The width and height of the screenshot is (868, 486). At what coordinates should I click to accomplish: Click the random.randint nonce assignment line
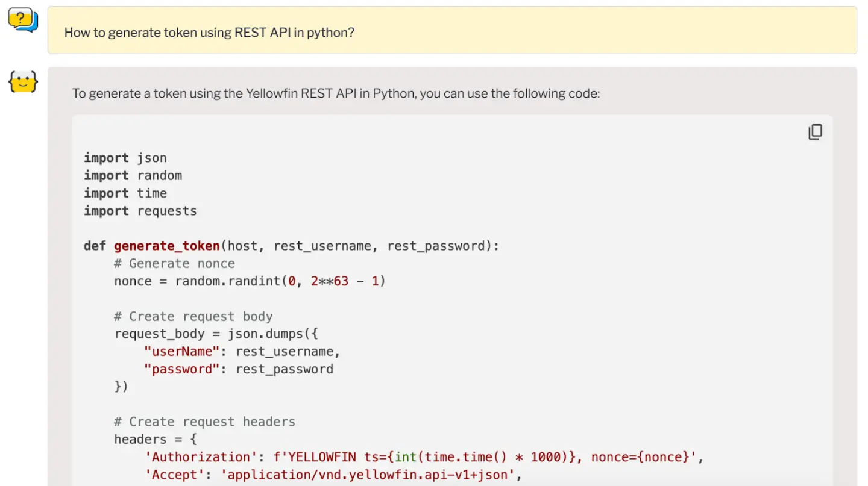click(250, 281)
